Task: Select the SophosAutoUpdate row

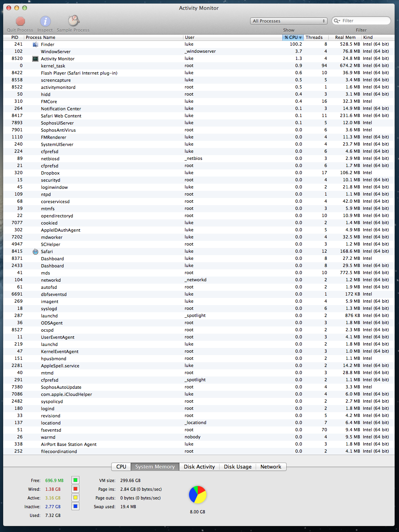Action: click(x=199, y=387)
